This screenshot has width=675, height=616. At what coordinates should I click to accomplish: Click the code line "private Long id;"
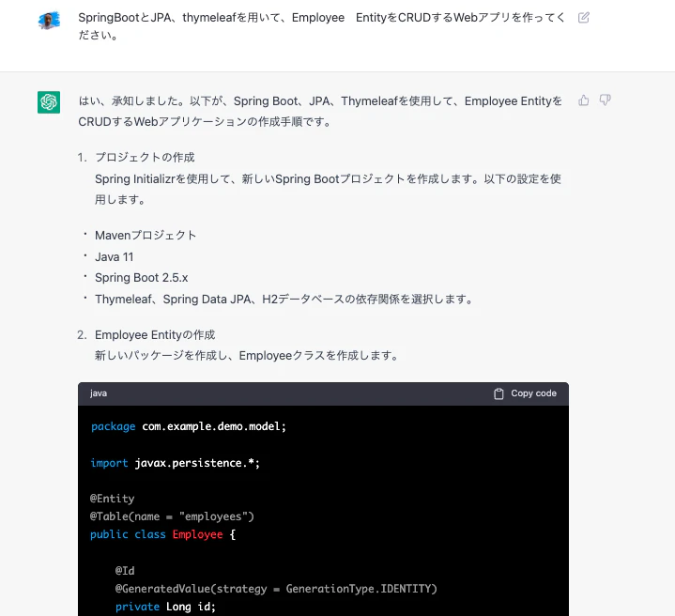tap(165, 607)
